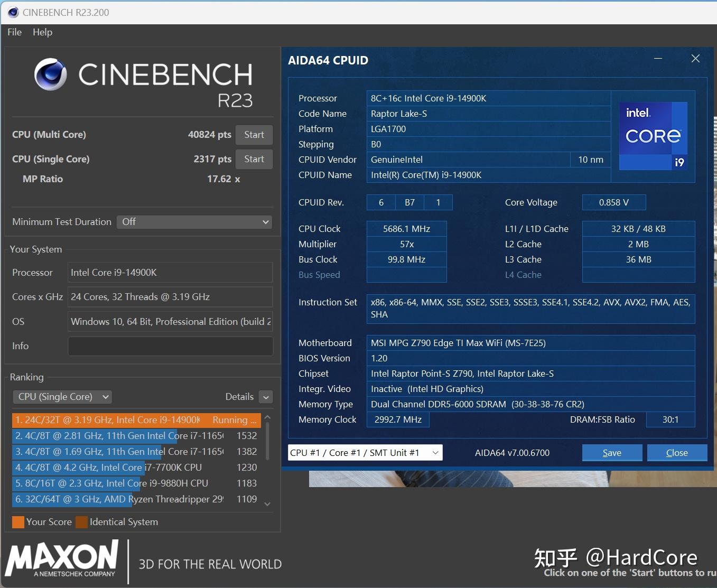This screenshot has height=588, width=717.
Task: Open the CPU #1 / Core #1 selector
Action: point(365,453)
